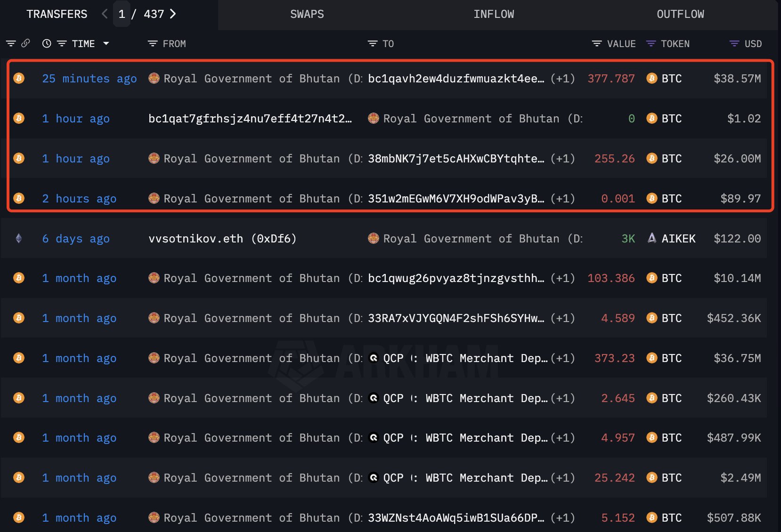The width and height of the screenshot is (781, 532).
Task: Switch to the SWAPS tab
Action: click(x=307, y=14)
